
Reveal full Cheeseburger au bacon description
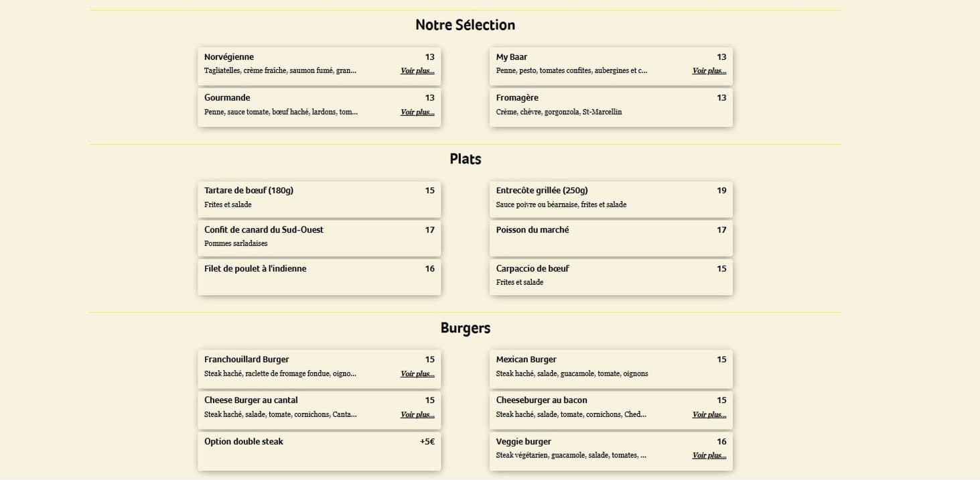[x=708, y=414]
